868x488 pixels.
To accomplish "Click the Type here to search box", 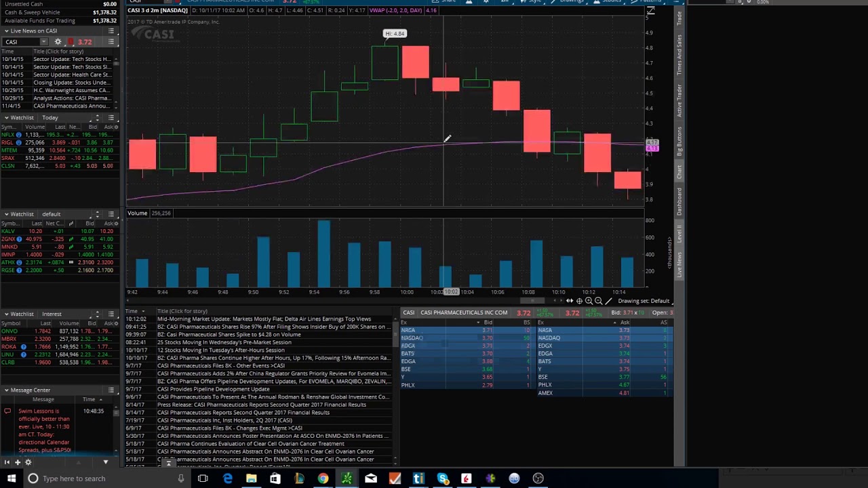I will point(102,479).
